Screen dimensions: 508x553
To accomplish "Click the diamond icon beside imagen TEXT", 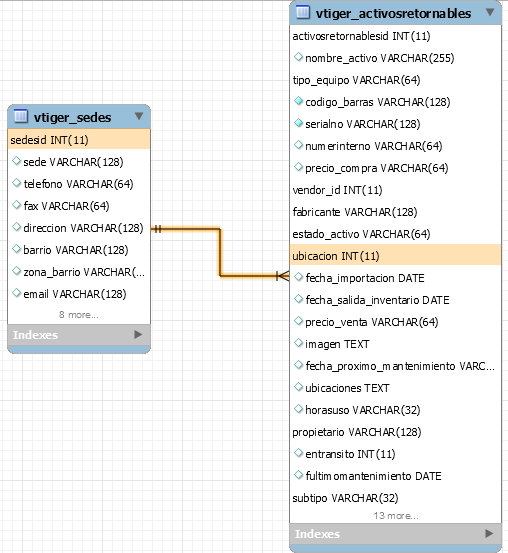I will point(298,343).
